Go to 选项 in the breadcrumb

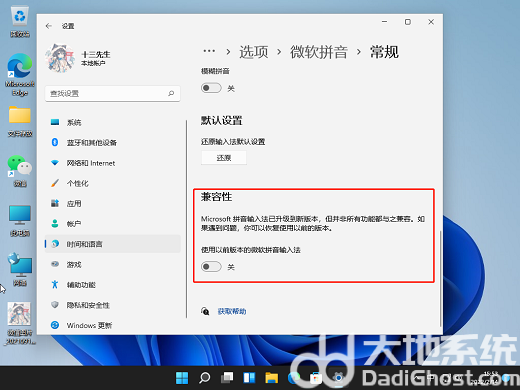click(x=254, y=52)
